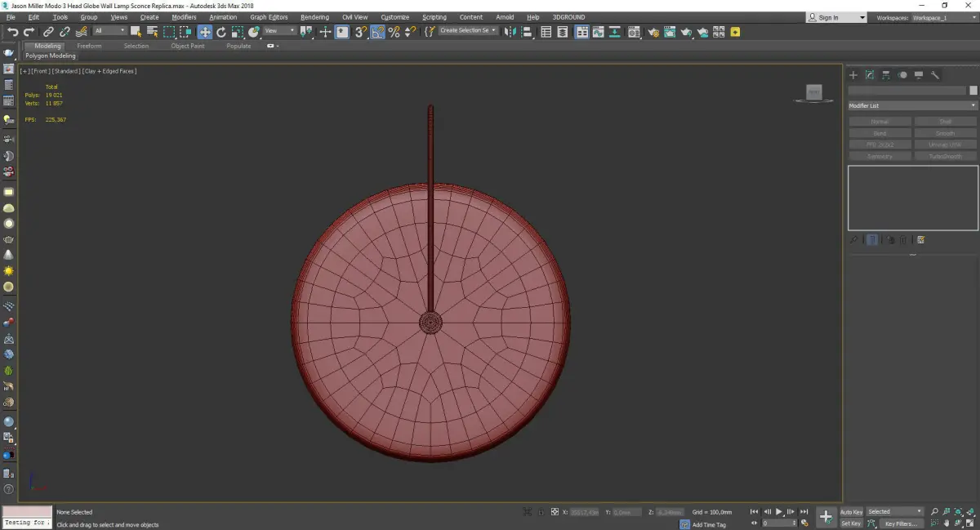
Task: Click the Key Filters... button
Action: (x=901, y=523)
